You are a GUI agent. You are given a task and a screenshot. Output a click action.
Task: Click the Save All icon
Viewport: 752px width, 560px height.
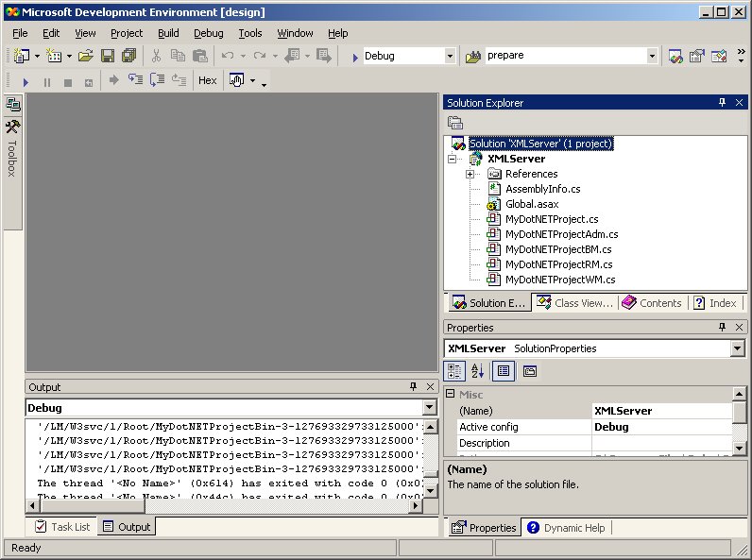[128, 57]
